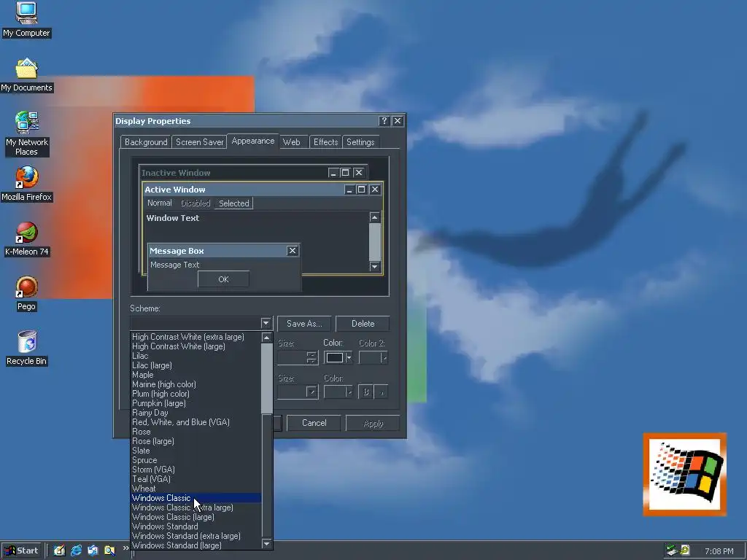The height and width of the screenshot is (560, 747).
Task: Click the preview window scroll down arrow
Action: coord(374,266)
